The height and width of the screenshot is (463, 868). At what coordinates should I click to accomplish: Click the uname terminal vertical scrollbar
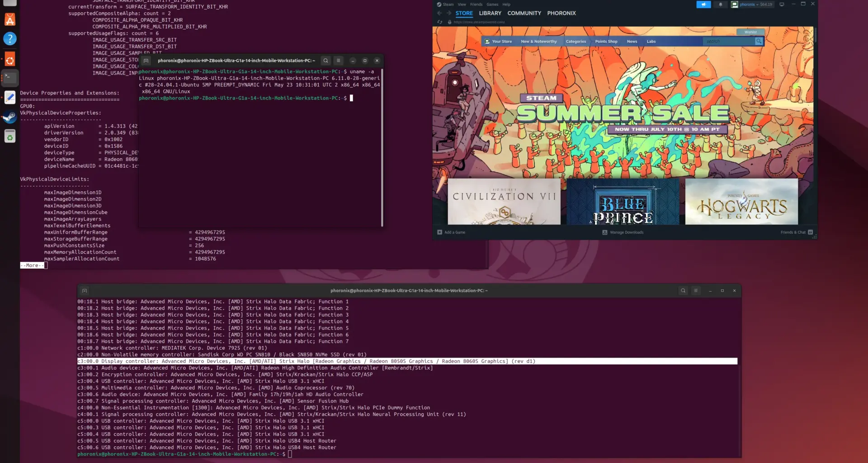point(382,147)
